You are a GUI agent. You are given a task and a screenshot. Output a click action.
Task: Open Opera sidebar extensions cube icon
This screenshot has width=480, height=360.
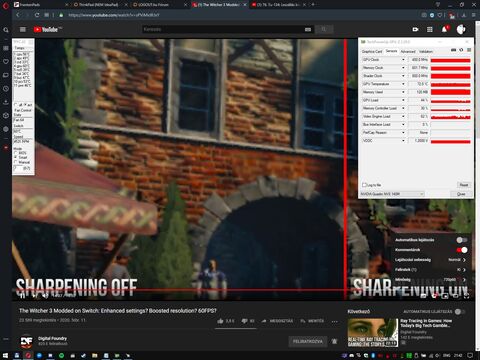(6, 115)
